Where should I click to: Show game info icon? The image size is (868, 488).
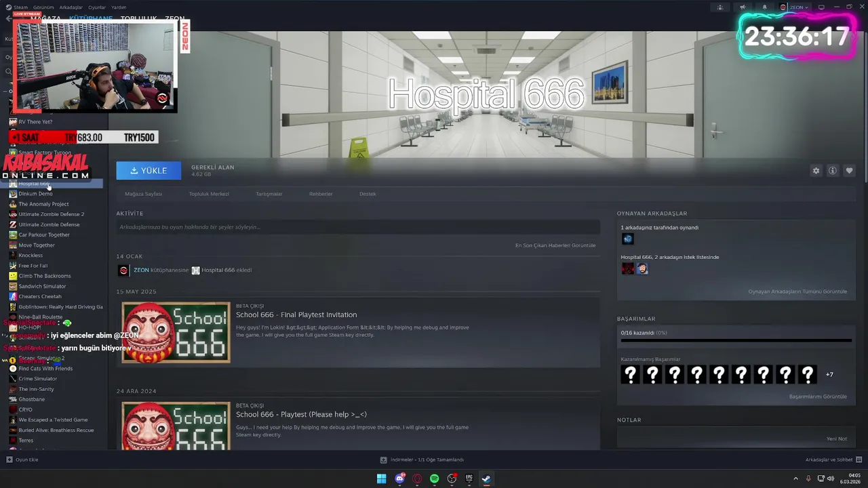[x=833, y=171]
